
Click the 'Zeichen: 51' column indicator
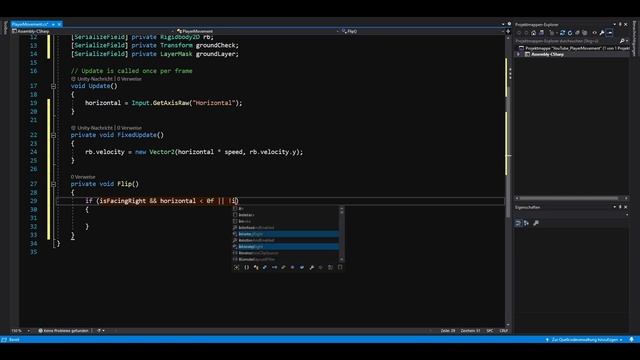(470, 331)
